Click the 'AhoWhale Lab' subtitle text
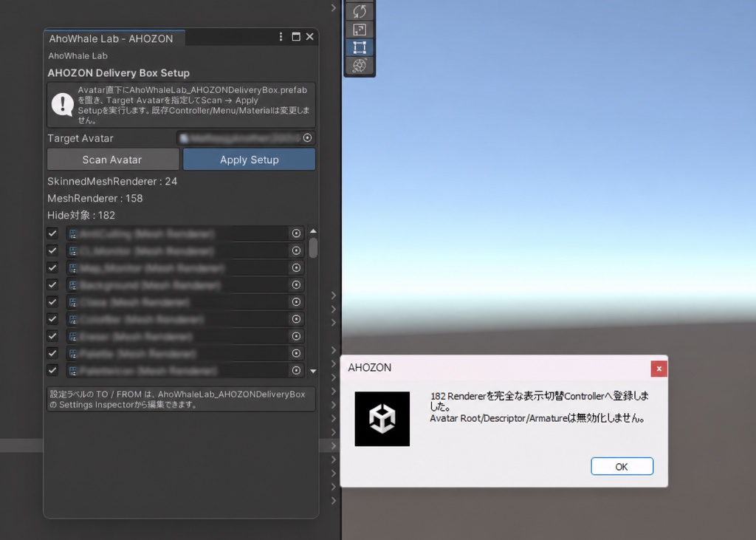Viewport: 756px width, 540px height. [x=78, y=56]
